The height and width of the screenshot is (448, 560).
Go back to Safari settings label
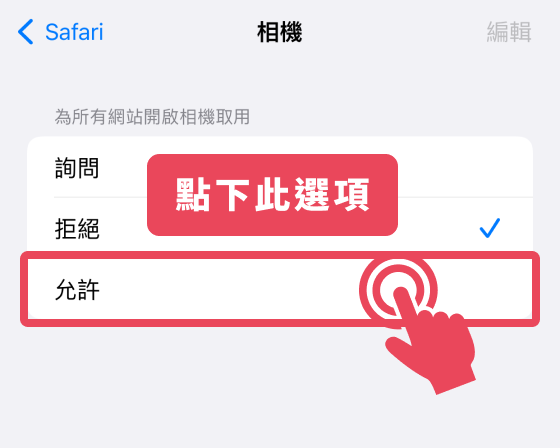(74, 32)
